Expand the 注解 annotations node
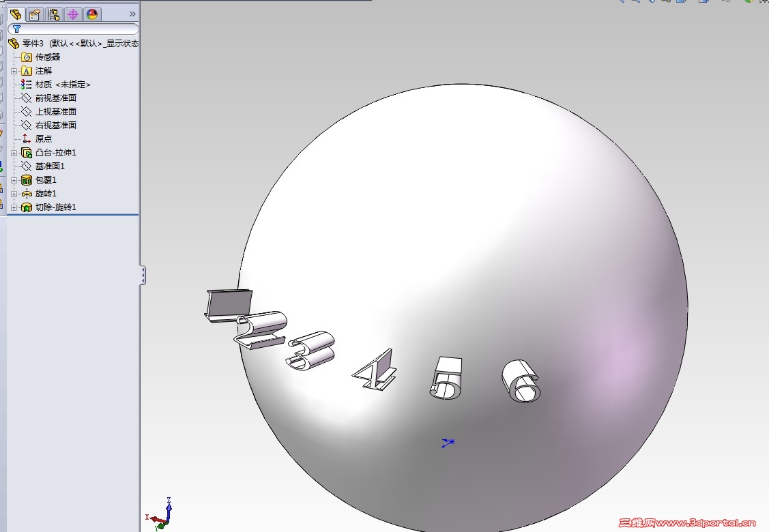Viewport: 769px width, 532px height. tap(14, 71)
